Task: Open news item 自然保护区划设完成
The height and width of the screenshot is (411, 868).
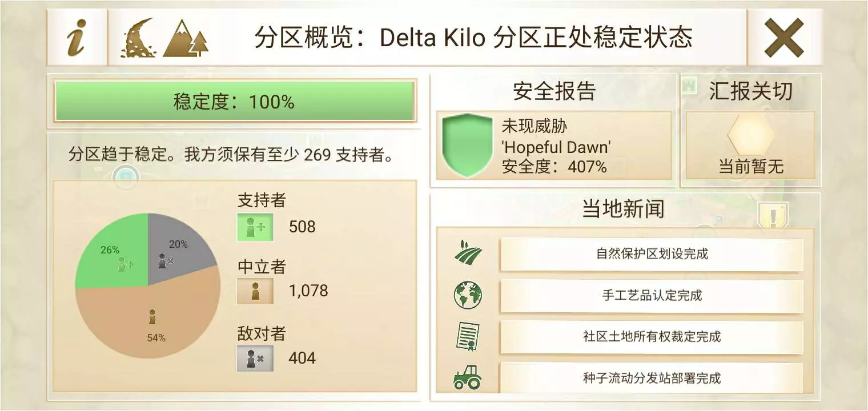Action: tap(652, 254)
